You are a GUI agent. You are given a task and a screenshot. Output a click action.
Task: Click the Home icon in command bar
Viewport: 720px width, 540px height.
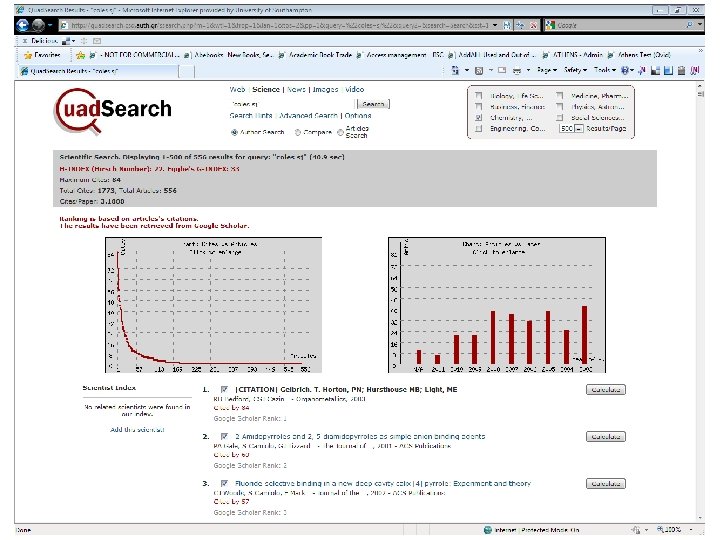tap(455, 70)
